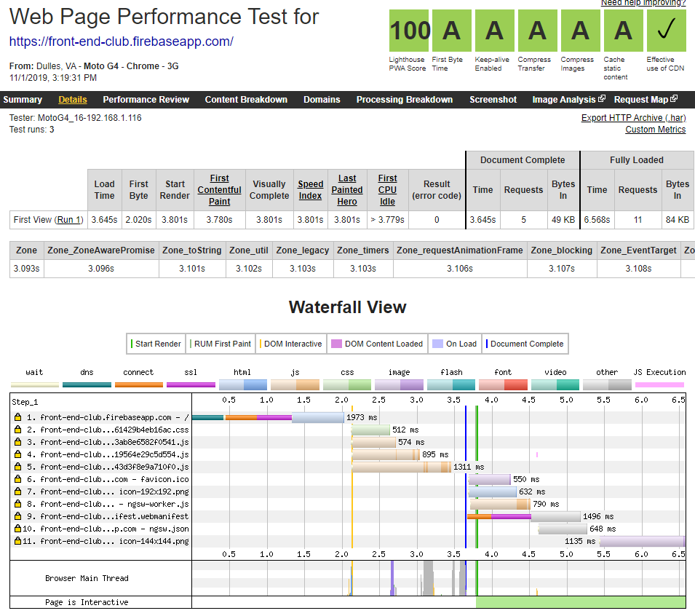This screenshot has width=695, height=616.
Task: Click green Page is Interactive bar
Action: click(581, 602)
